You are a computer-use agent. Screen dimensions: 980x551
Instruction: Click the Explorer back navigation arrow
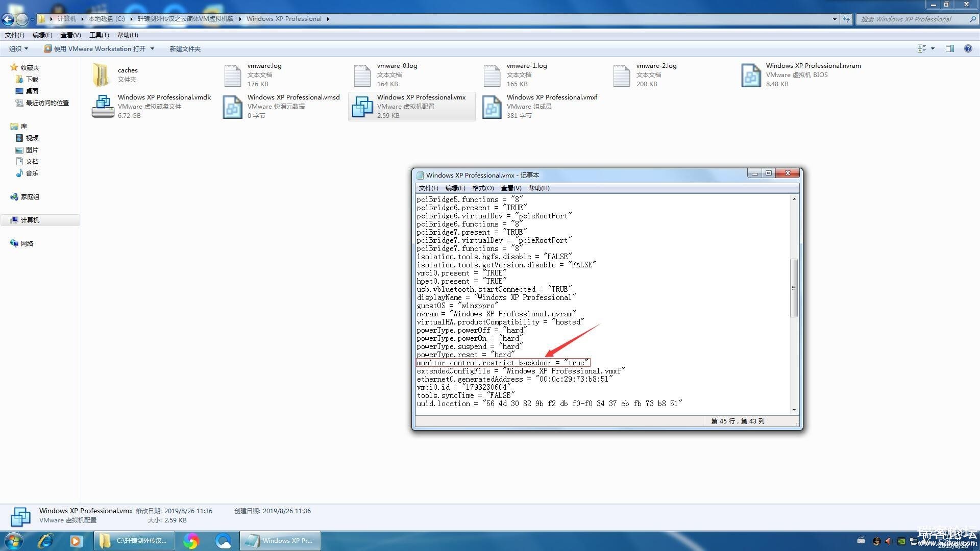click(x=8, y=19)
